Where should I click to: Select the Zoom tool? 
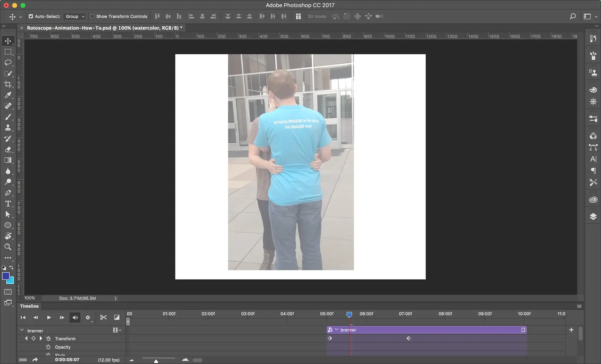(x=8, y=247)
